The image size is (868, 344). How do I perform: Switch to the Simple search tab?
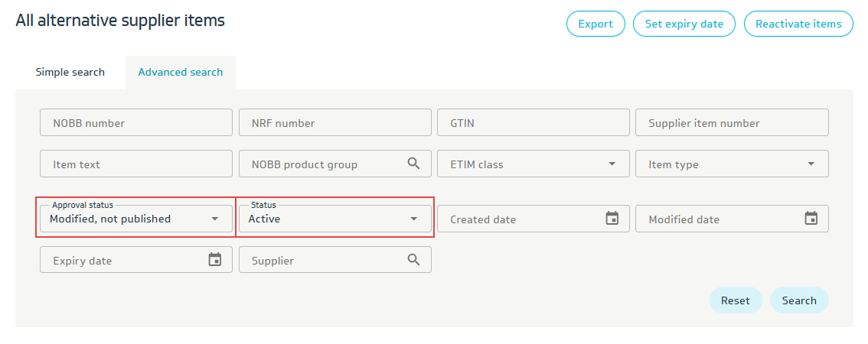coord(70,72)
